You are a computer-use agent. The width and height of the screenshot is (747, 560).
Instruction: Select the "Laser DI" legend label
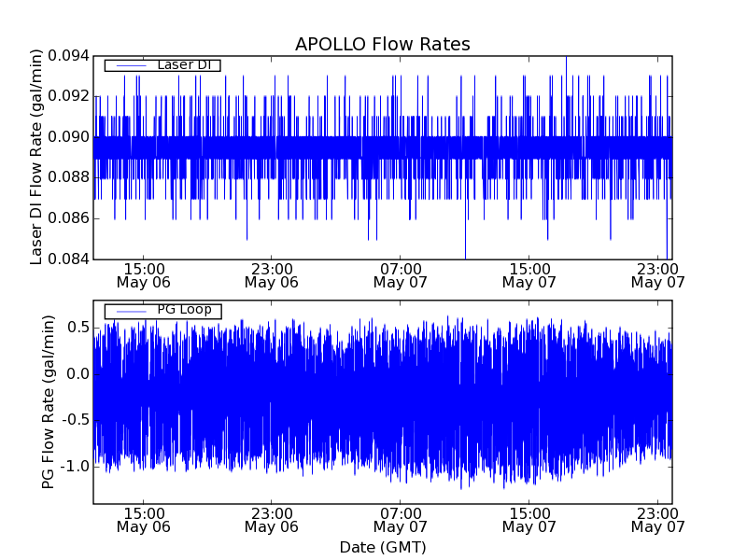[184, 65]
